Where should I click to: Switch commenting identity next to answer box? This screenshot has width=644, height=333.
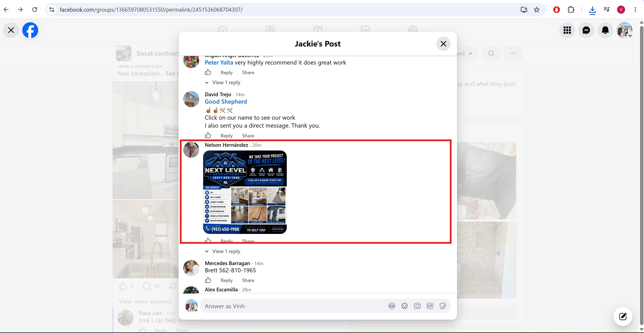[x=192, y=306]
